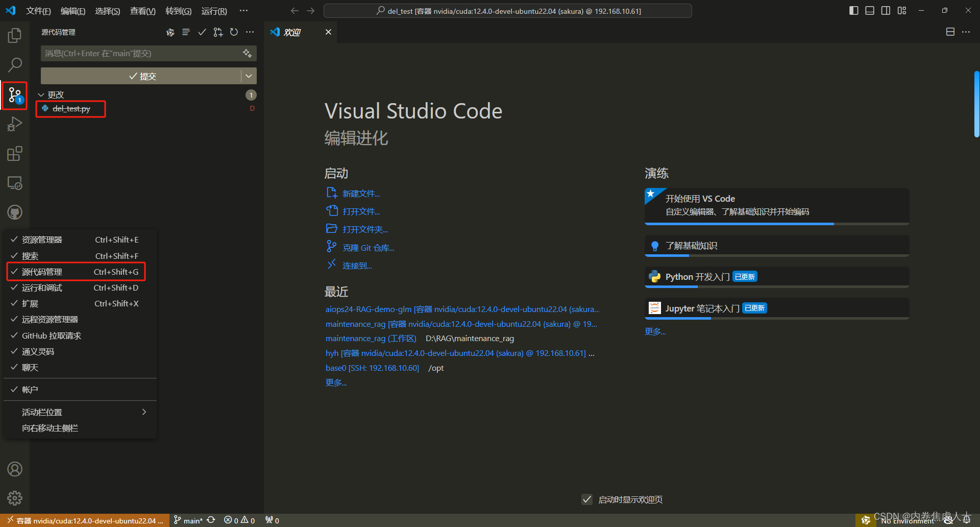
Task: Close the 欢迎 tab
Action: pos(328,32)
